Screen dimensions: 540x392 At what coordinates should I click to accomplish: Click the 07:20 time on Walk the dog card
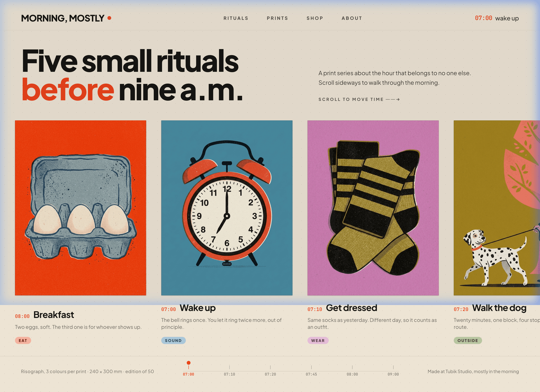(461, 310)
